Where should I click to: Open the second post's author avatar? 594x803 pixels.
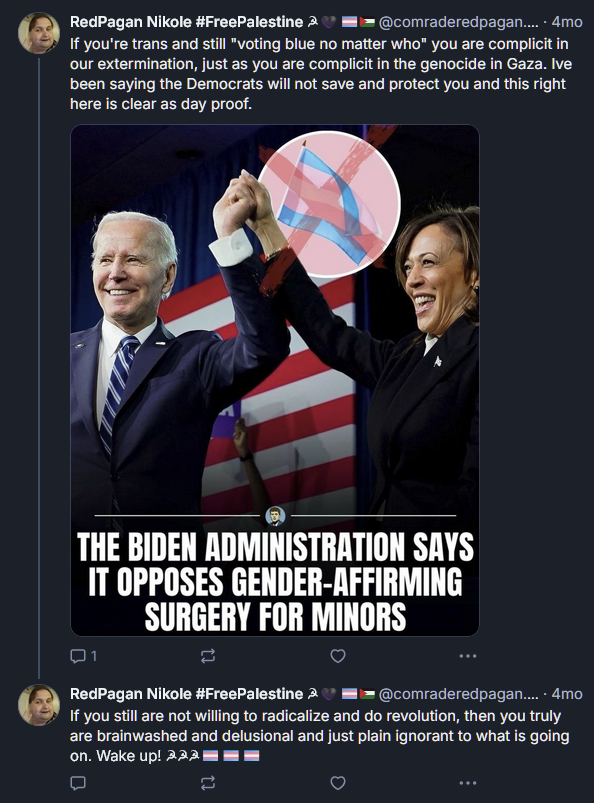click(x=39, y=705)
